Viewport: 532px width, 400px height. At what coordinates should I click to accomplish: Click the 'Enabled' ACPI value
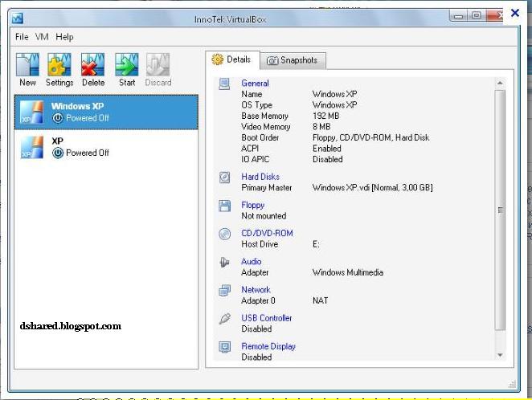coord(327,149)
